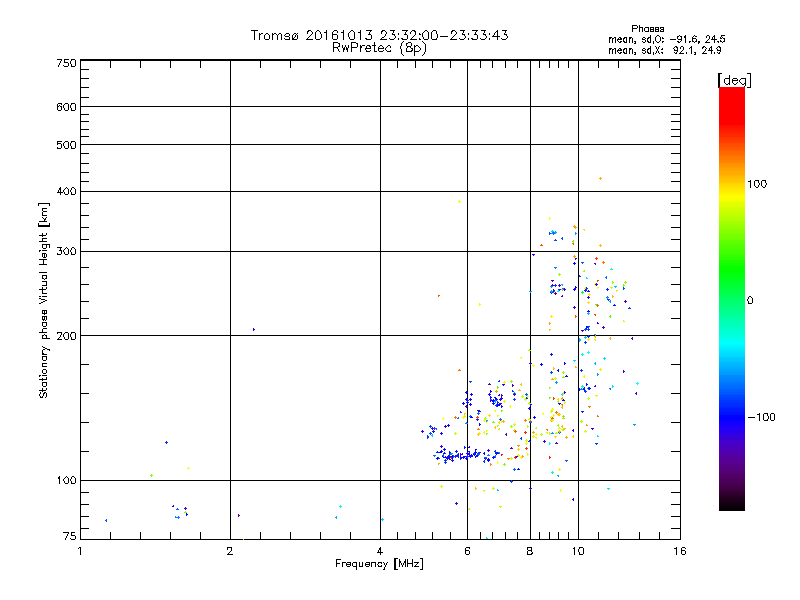800x600 pixels.
Task: Click the phase colorbar gradient
Action: coord(732,299)
